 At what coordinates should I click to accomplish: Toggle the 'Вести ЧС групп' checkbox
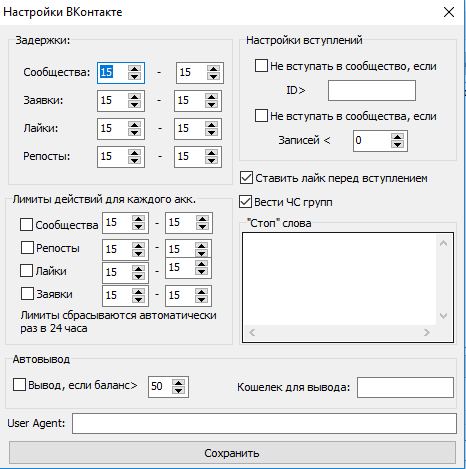click(x=245, y=202)
